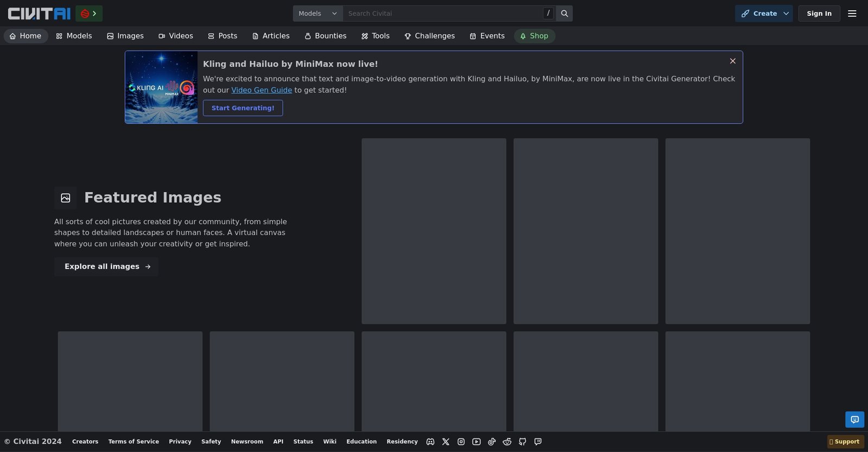Expand the red badge chevron near logo
The image size is (868, 452).
(89, 14)
